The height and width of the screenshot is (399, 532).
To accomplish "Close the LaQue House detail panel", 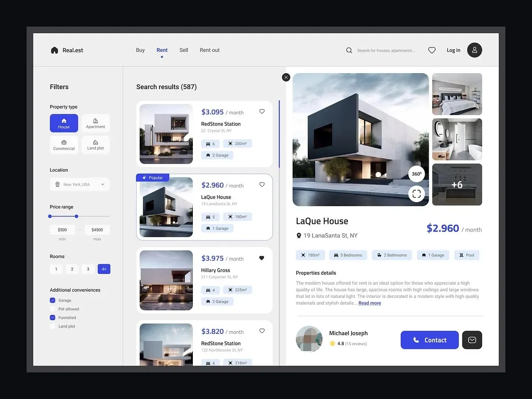I will coord(286,77).
